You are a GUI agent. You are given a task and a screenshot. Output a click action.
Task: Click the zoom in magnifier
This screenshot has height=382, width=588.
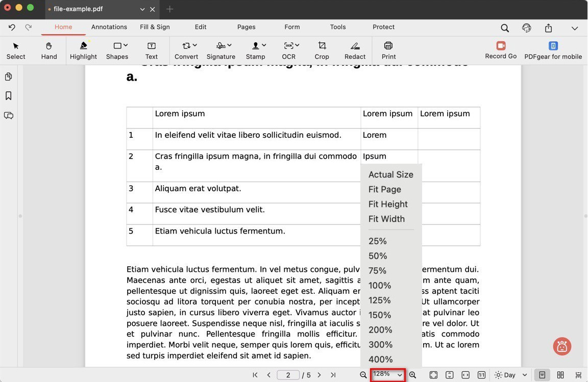coord(412,375)
